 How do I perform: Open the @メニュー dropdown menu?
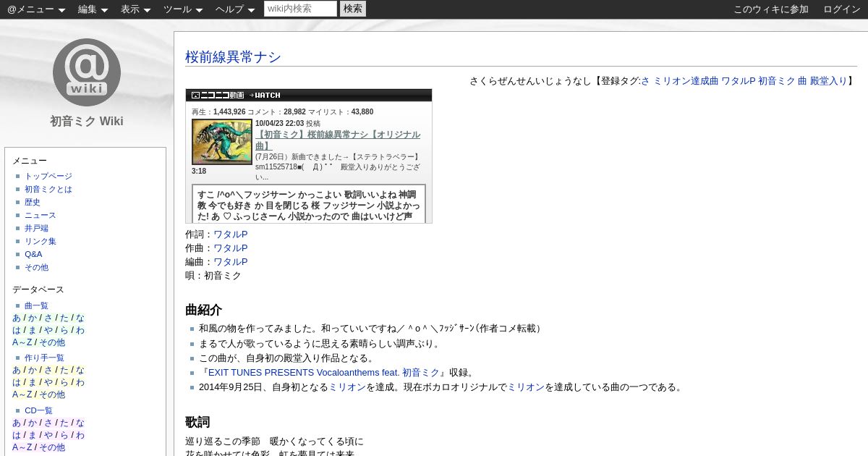36,9
